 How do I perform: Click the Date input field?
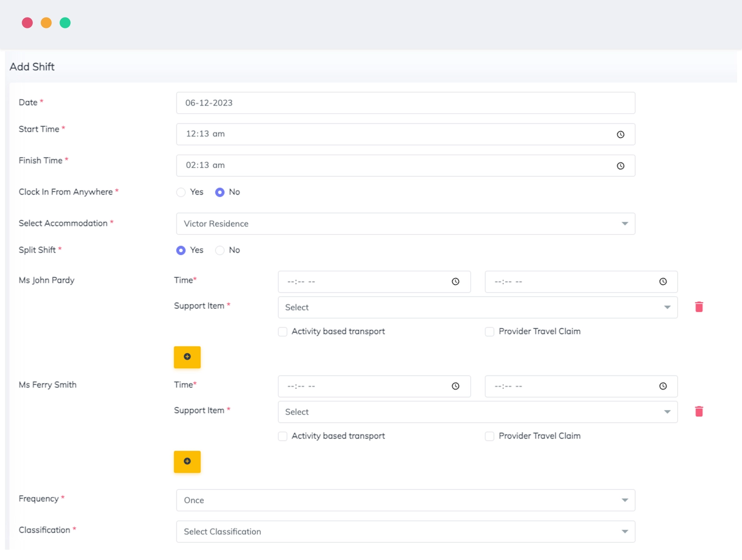(406, 103)
